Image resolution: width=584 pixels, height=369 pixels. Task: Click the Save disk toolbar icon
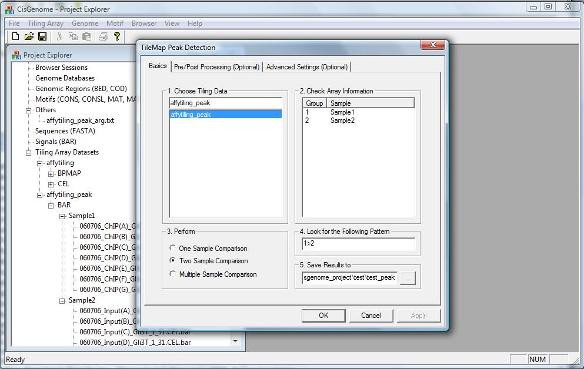(x=42, y=36)
